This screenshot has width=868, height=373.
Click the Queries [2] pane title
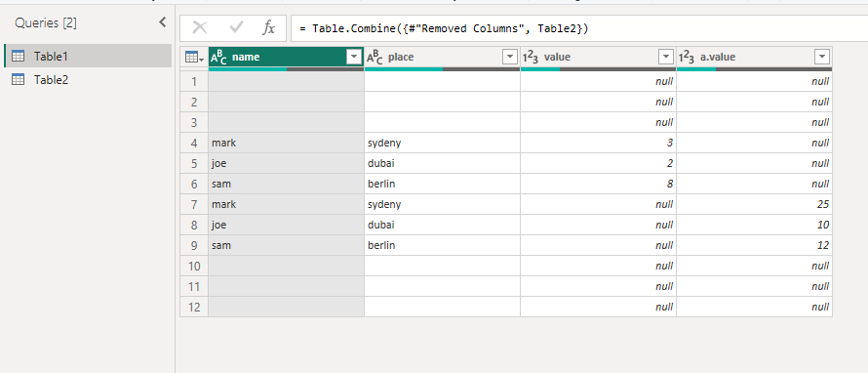pos(46,23)
